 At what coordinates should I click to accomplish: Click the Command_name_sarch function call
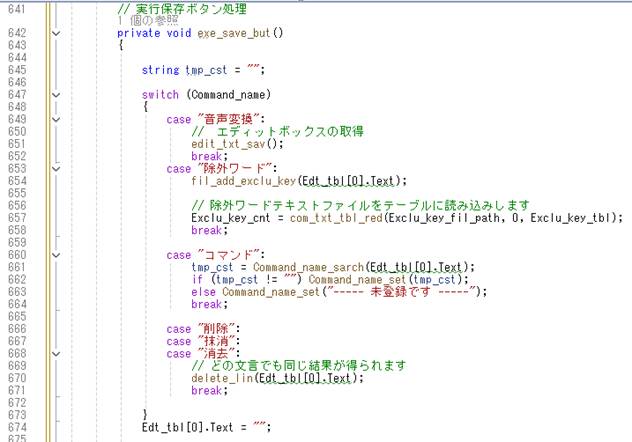click(x=309, y=267)
